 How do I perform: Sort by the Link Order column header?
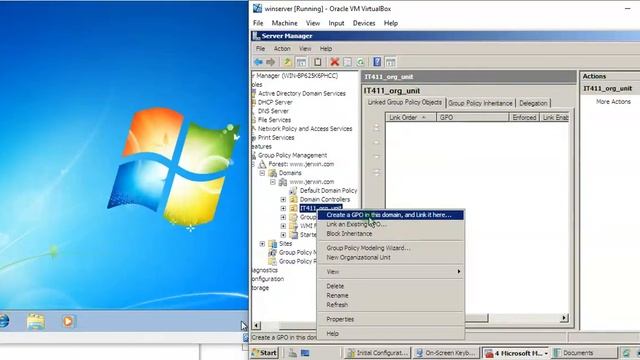(x=411, y=118)
